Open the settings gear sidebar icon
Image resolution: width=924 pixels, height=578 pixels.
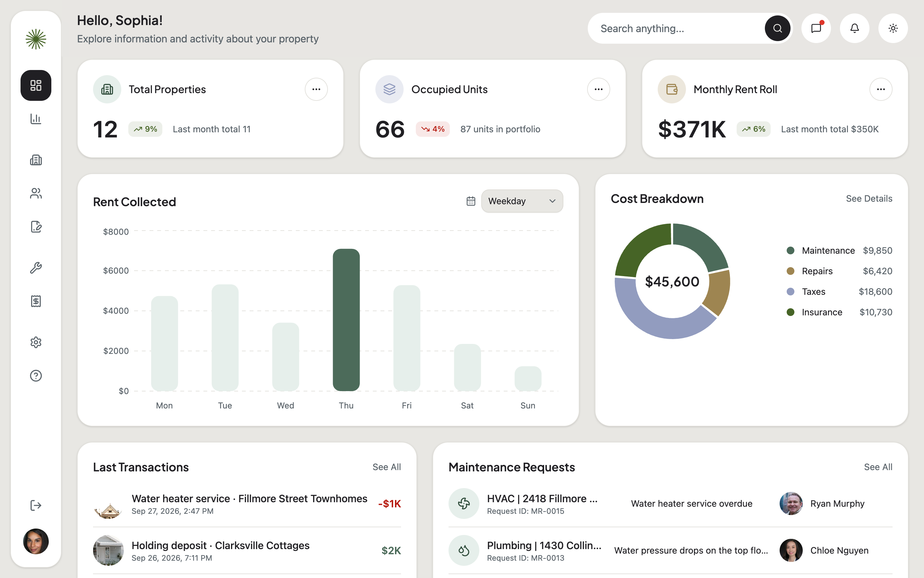click(x=36, y=342)
